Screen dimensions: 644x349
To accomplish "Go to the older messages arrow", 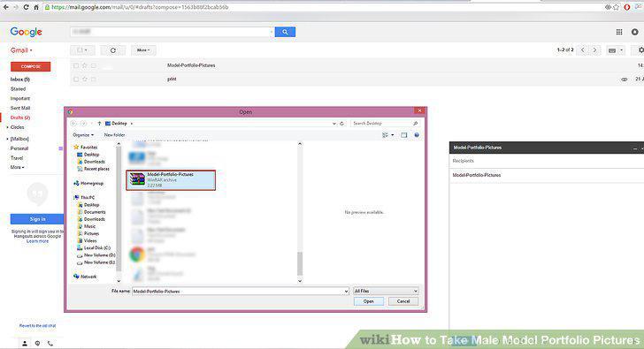I will [594, 50].
